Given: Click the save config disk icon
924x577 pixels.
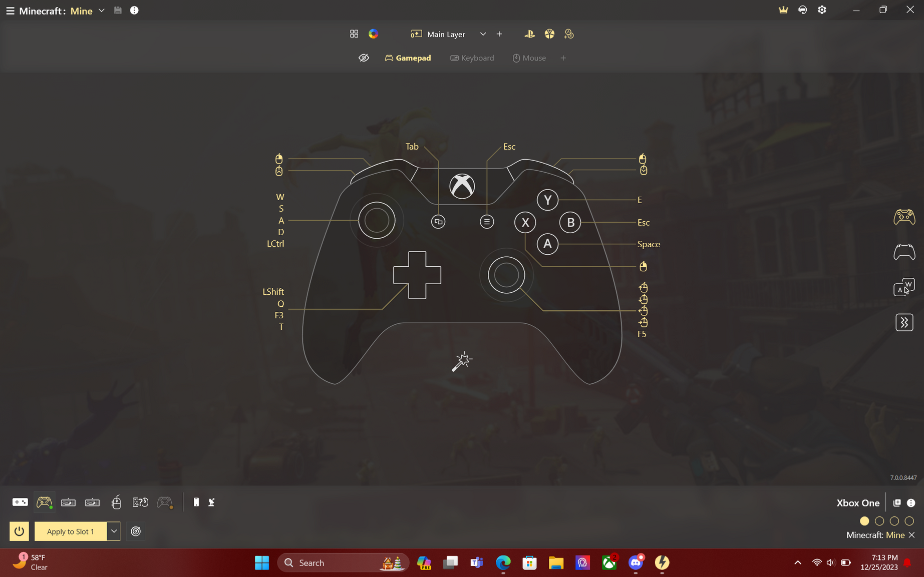Looking at the screenshot, I should point(118,11).
